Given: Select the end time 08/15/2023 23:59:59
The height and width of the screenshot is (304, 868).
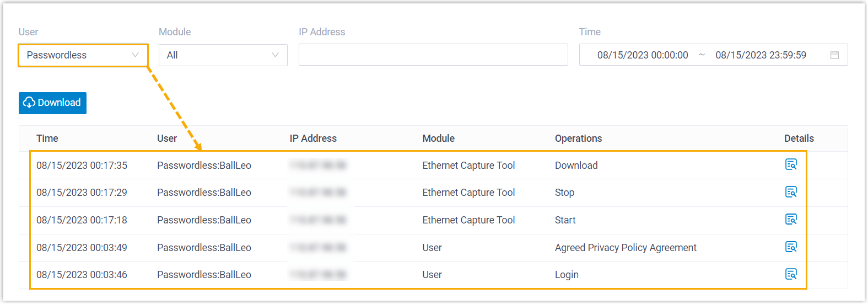Looking at the screenshot, I should click(x=761, y=55).
